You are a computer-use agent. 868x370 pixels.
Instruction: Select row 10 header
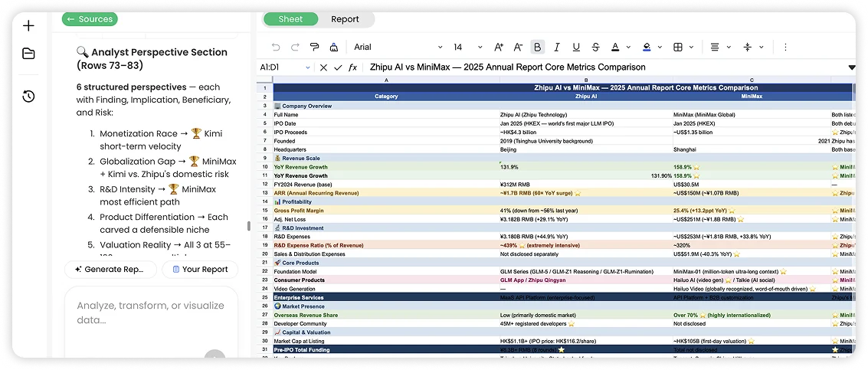(264, 167)
